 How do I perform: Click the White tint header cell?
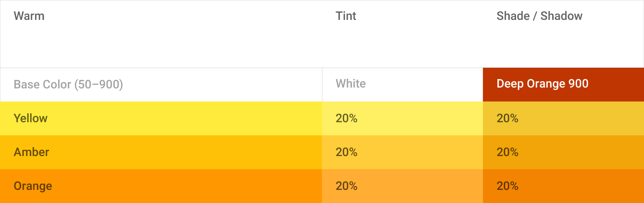[350, 84]
